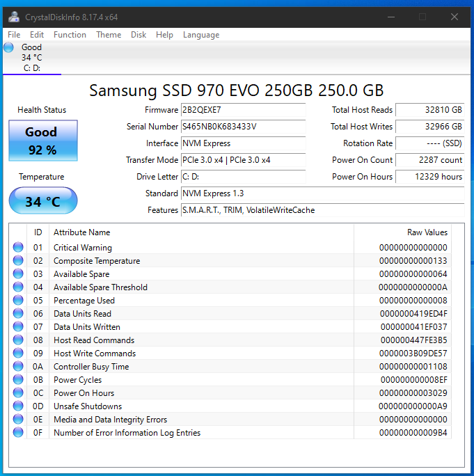The image size is (474, 476).
Task: Click the Drive Letter field C: D:
Action: coord(243,177)
